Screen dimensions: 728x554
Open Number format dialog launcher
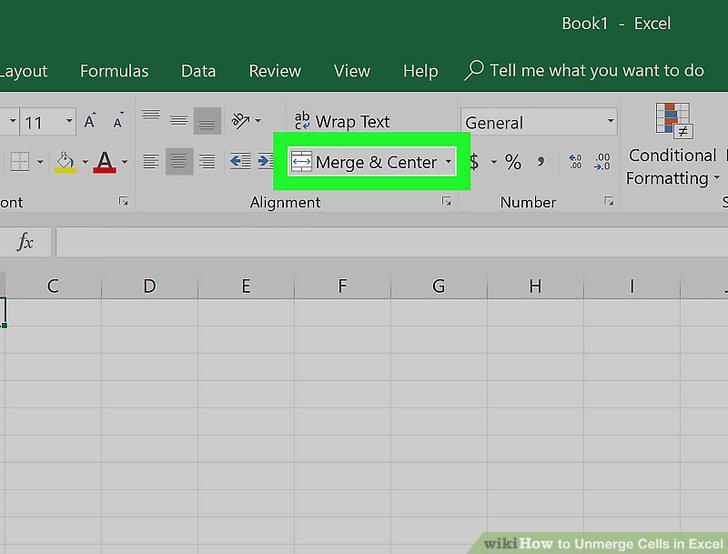coord(609,201)
